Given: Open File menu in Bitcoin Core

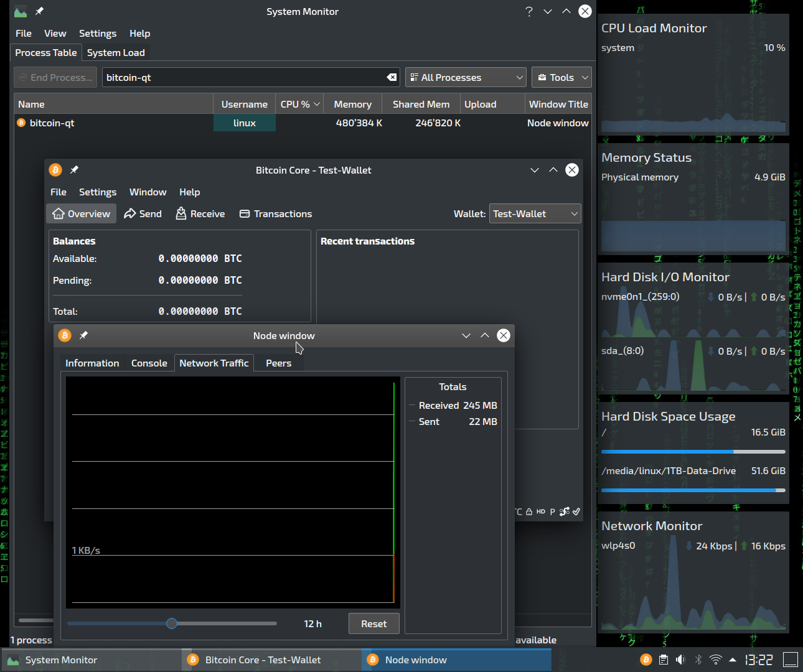Looking at the screenshot, I should [59, 192].
